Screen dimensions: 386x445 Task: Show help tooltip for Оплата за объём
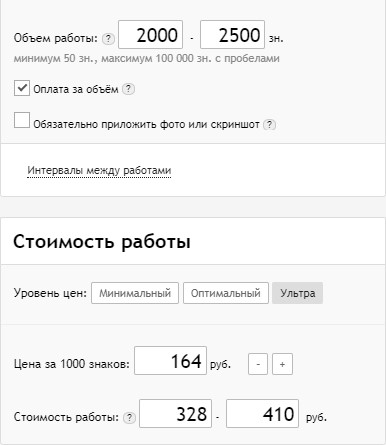pyautogui.click(x=128, y=89)
